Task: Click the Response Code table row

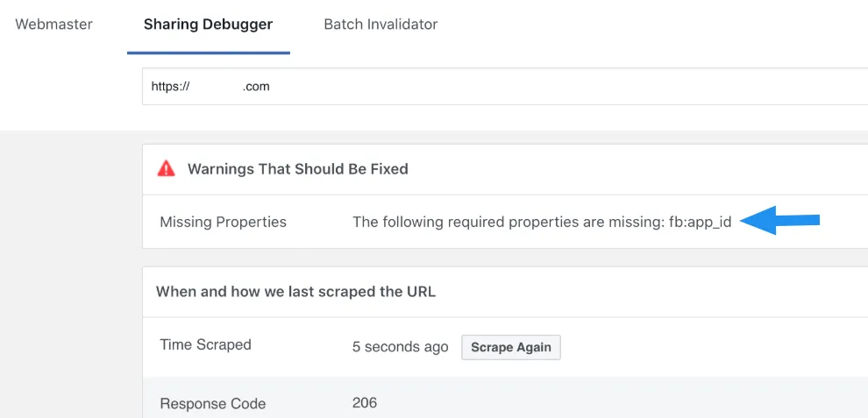Action: point(505,398)
